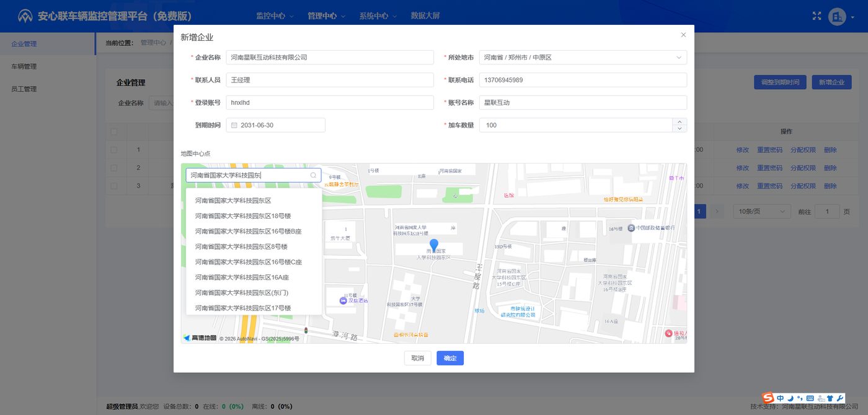The image size is (868, 415).
Task: Toggle the 中 Chinese/English input mode
Action: tap(781, 398)
